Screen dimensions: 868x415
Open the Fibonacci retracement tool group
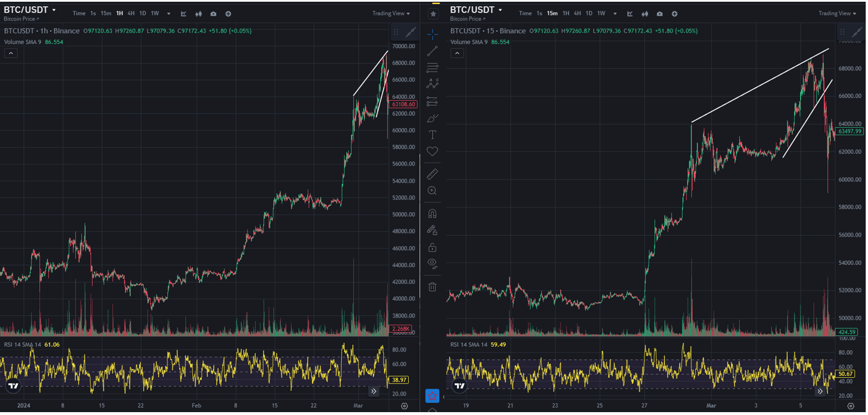click(432, 67)
